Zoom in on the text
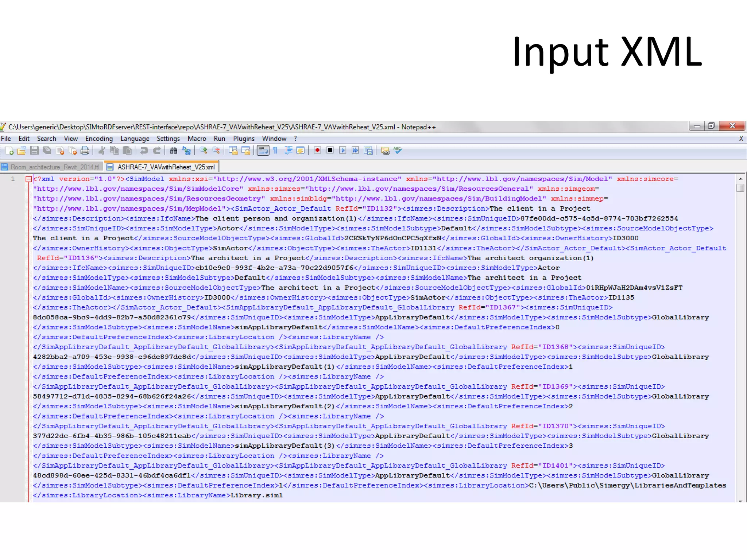Viewport: 747px width, 560px height. coord(203,150)
